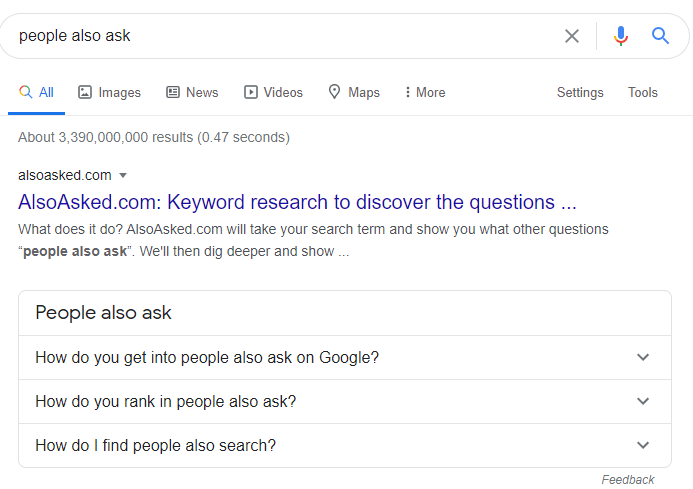Open the Maps tab
The width and height of the screenshot is (693, 489).
coord(354,92)
